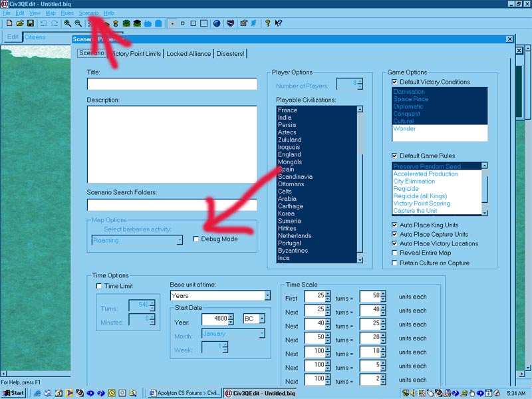This screenshot has width=532, height=399.
Task: Open the barbarian activity Roaming dropdown
Action: 179,241
